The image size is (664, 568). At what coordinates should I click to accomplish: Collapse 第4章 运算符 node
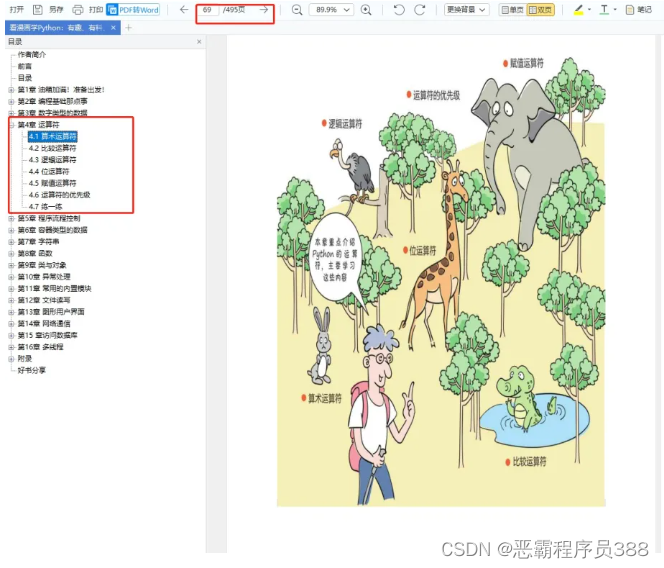(11, 125)
